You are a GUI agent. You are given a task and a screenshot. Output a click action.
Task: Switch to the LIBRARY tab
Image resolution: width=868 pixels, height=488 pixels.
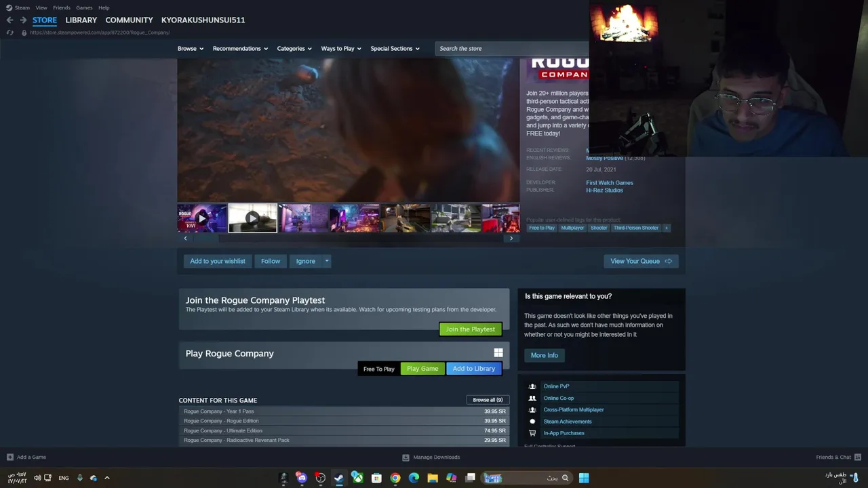tap(81, 20)
